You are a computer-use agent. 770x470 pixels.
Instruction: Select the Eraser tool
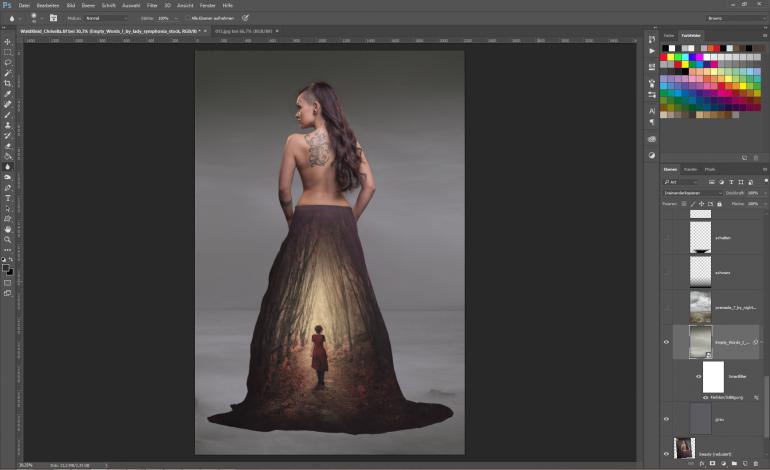tap(7, 146)
